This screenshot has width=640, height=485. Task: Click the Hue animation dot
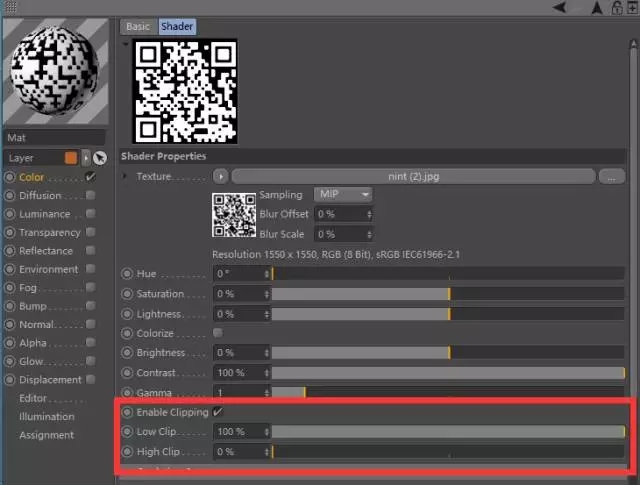click(x=127, y=273)
